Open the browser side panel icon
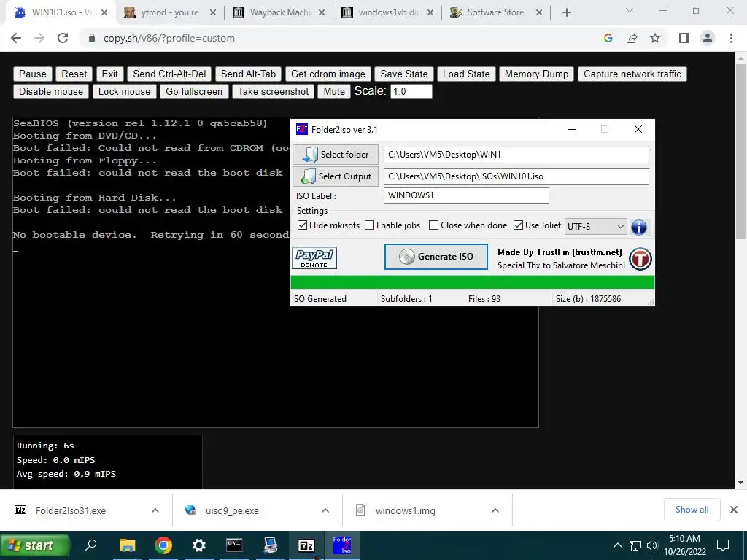Screen dimensions: 747x560 click(684, 38)
